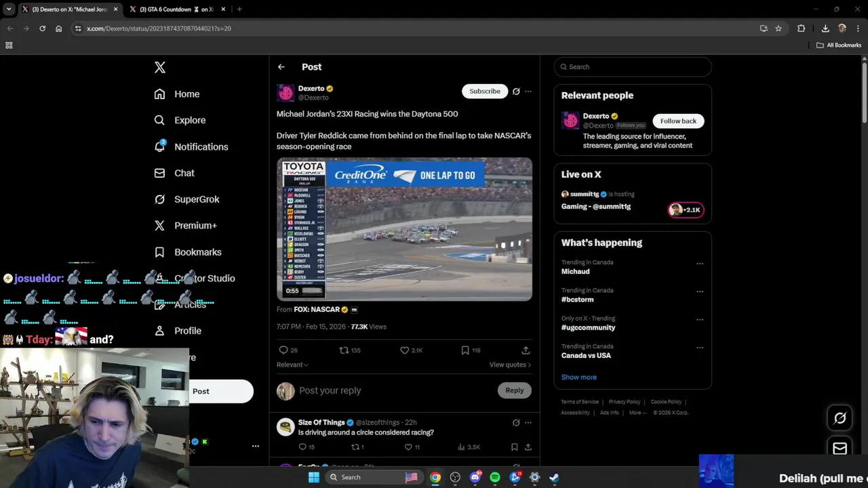Close the Dexerto browser tab
The width and height of the screenshot is (868, 488).
tap(115, 9)
